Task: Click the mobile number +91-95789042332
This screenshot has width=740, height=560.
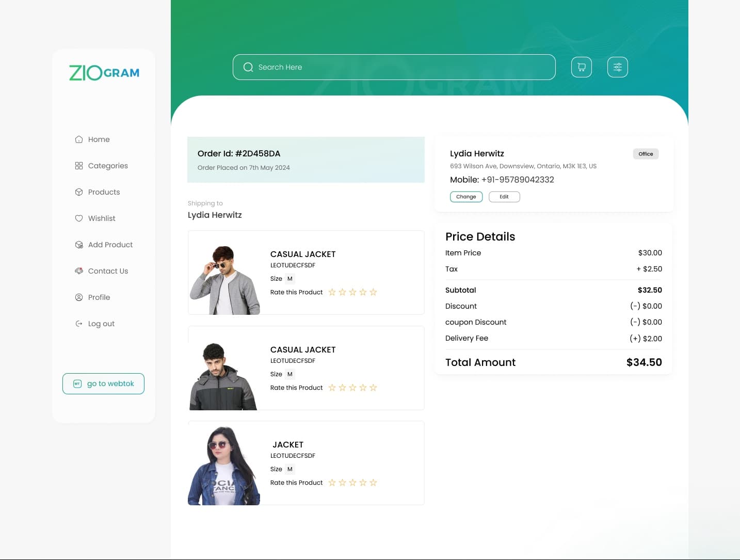Action: coord(518,180)
